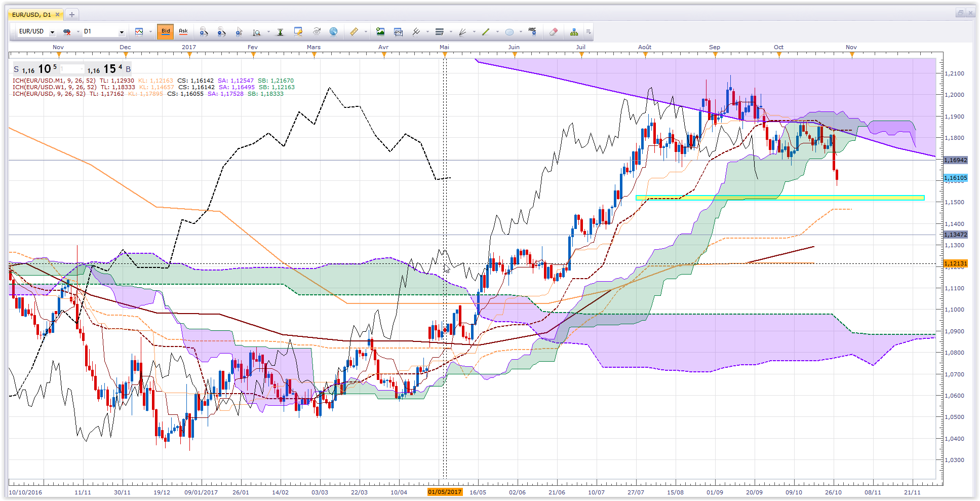Select the ellipse shape tool
The image size is (980, 501).
point(509,32)
